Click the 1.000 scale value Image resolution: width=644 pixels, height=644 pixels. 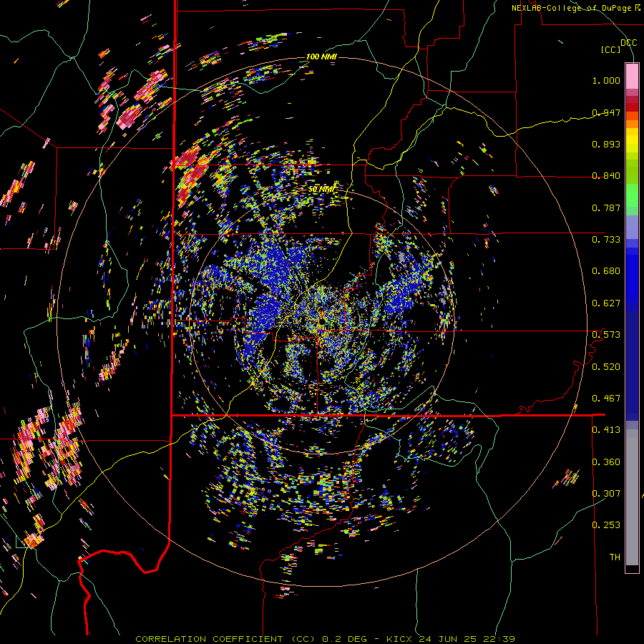pyautogui.click(x=606, y=80)
